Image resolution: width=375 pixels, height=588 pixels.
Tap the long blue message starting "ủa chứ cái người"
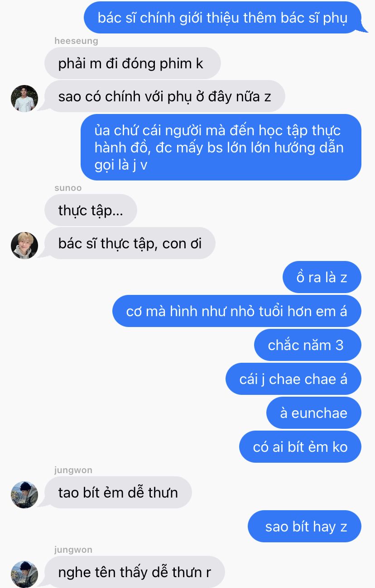221,147
